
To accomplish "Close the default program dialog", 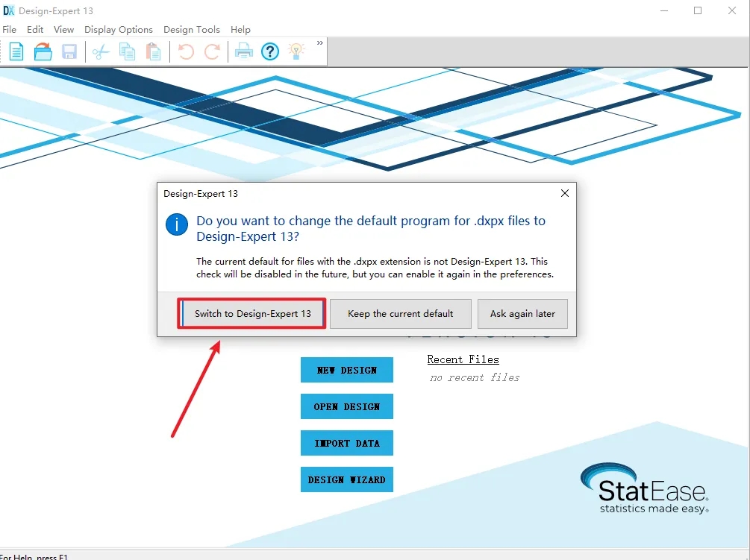I will point(565,193).
